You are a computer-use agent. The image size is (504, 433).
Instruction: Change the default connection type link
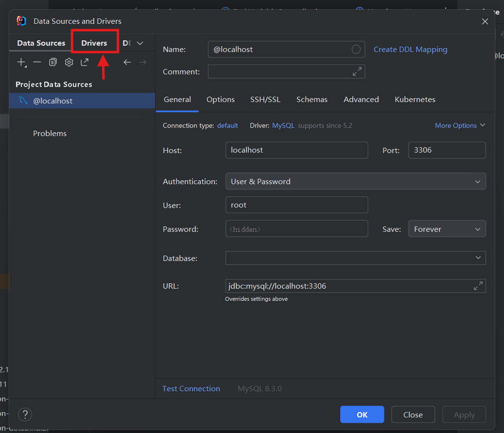227,125
